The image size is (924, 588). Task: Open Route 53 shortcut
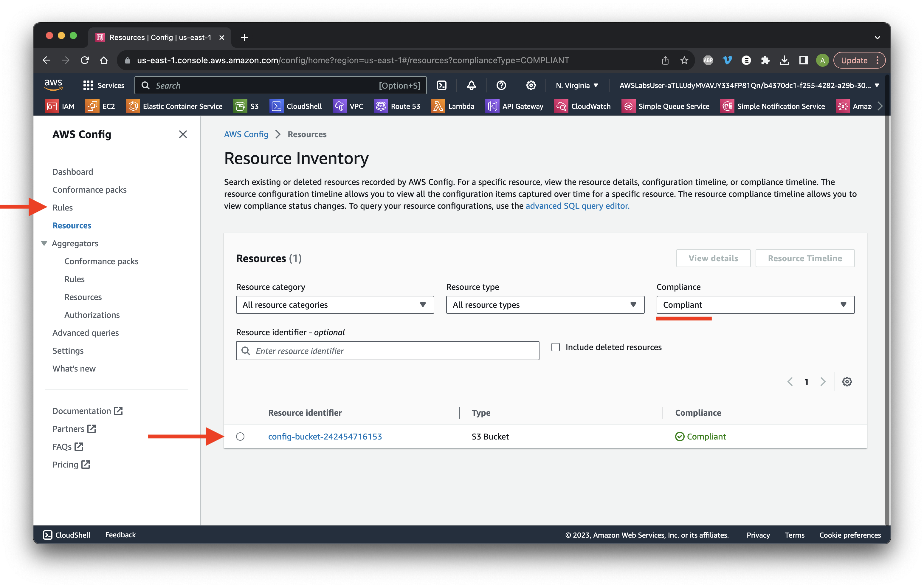(x=397, y=106)
